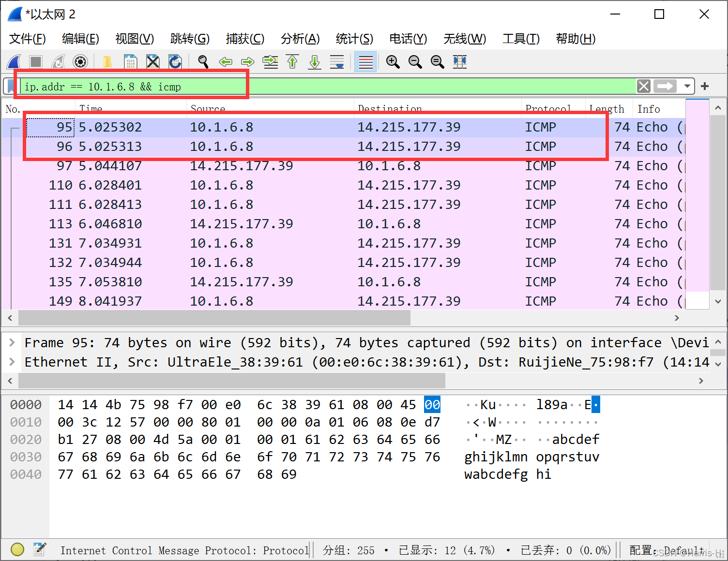Click the resize columns toolbar icon

(x=460, y=62)
